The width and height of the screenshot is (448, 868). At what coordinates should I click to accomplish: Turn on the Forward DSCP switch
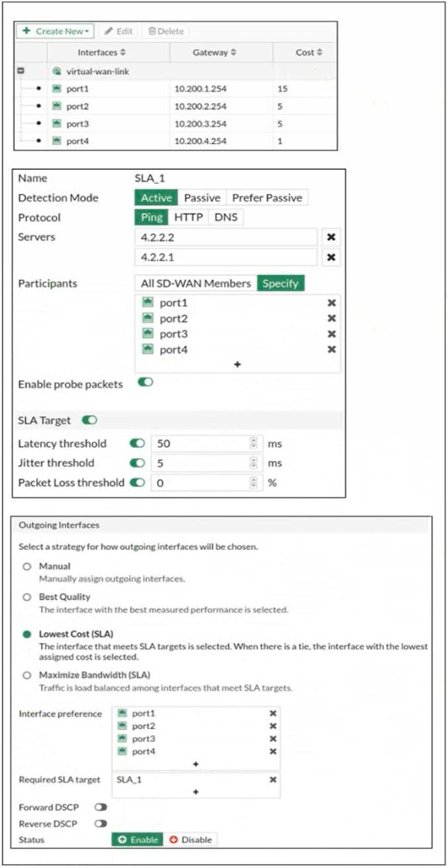coord(101,807)
